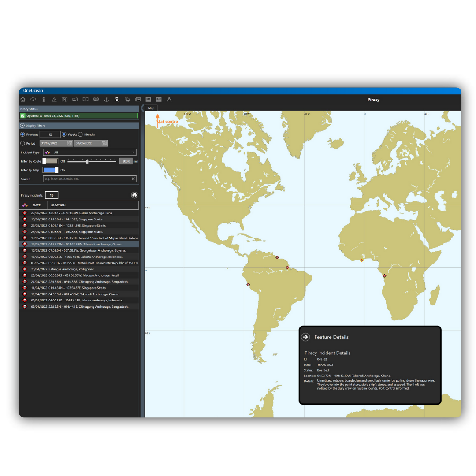Click the skull and crossbones piracy icon
476x476 pixels.
(x=117, y=100)
